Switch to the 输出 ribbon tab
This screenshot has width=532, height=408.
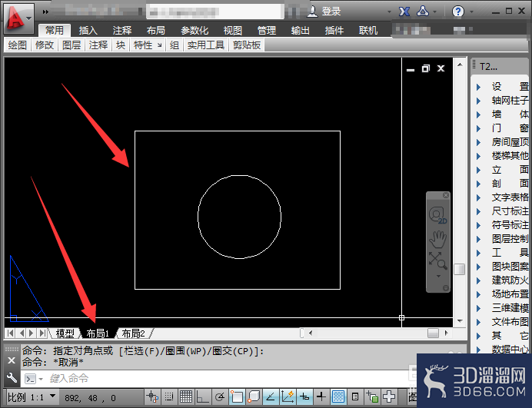(x=301, y=31)
